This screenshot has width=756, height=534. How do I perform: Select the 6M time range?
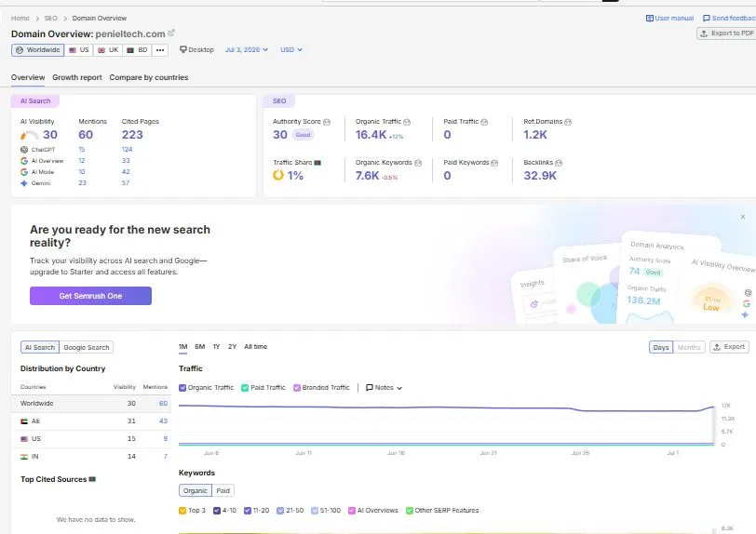(200, 346)
